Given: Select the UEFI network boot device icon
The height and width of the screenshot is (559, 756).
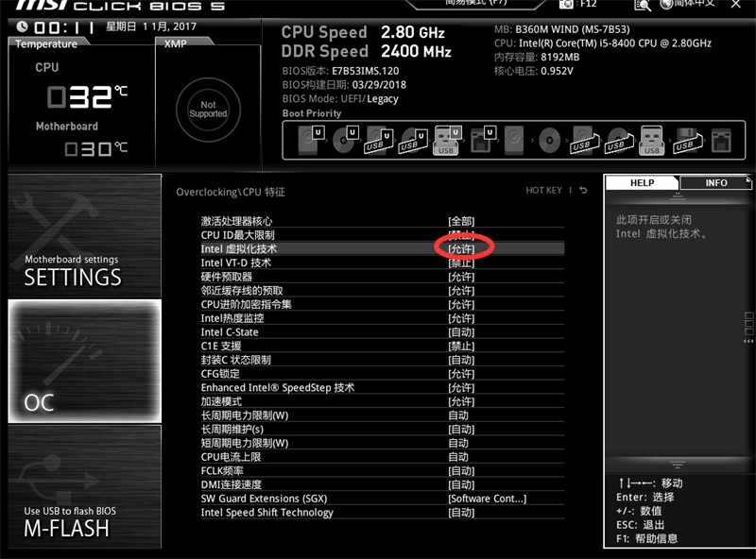Looking at the screenshot, I should pos(483,140).
